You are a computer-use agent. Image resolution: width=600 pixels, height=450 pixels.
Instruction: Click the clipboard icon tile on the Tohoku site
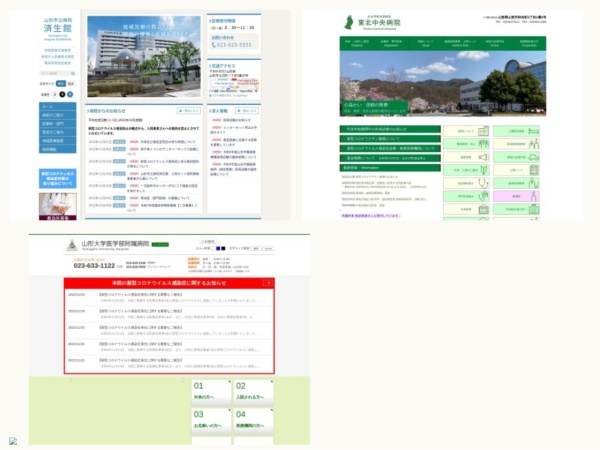516,170
